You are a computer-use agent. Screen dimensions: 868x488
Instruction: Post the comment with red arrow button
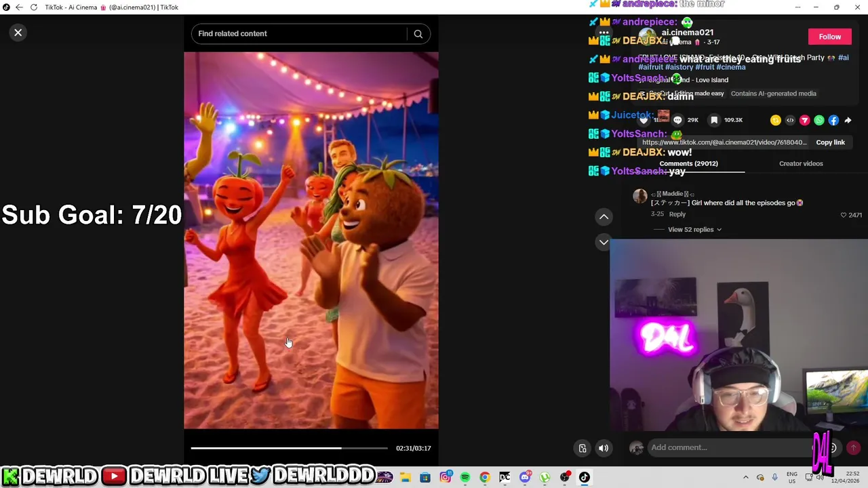click(x=853, y=447)
